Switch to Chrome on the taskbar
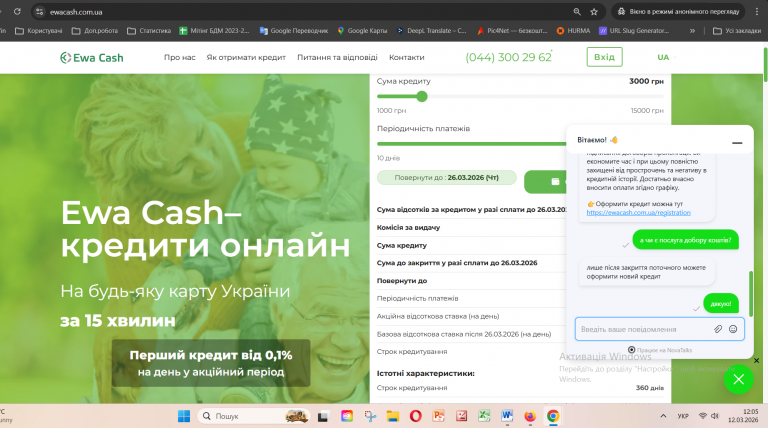Image resolution: width=768 pixels, height=428 pixels. click(x=553, y=416)
